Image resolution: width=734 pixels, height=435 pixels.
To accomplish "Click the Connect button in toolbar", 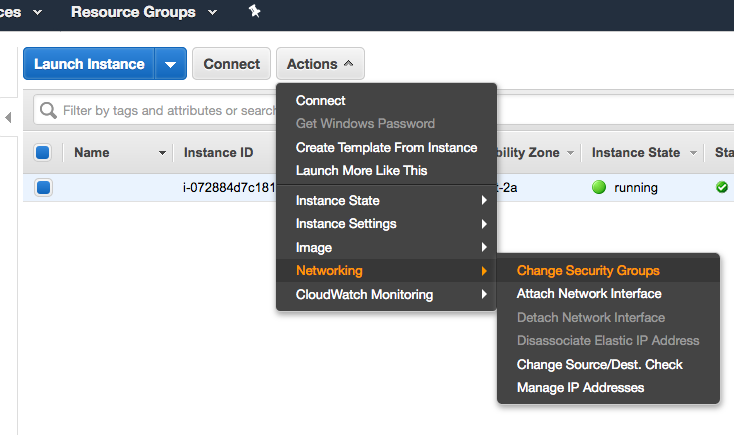I will 231,64.
